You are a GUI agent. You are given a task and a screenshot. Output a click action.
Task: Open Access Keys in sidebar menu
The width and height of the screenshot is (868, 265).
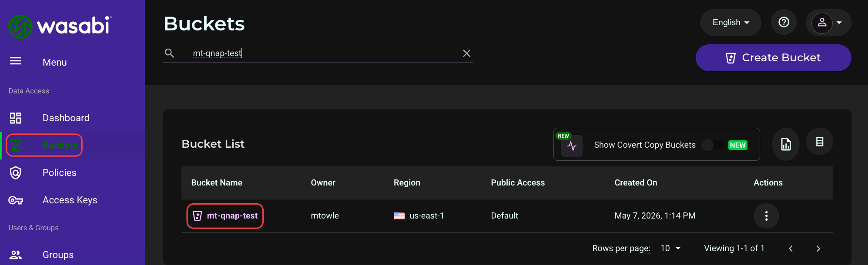pyautogui.click(x=70, y=200)
